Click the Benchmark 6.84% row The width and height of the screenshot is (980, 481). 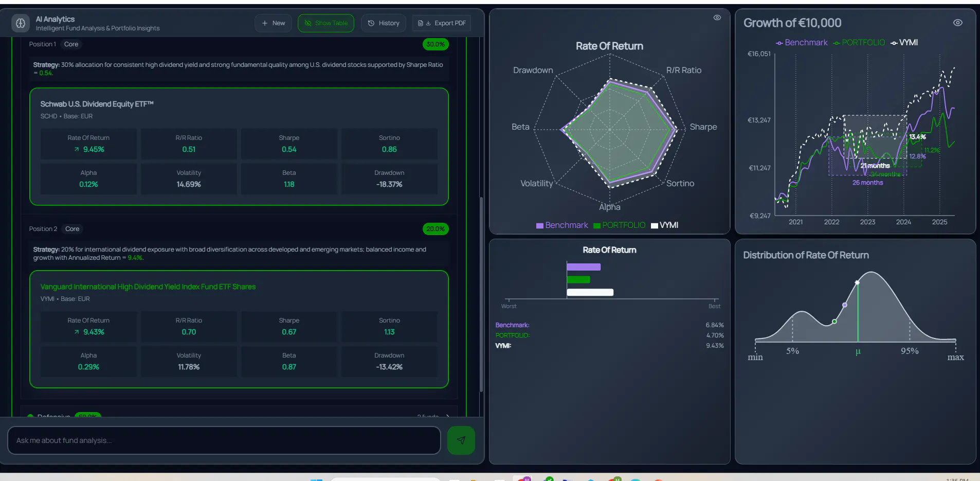coord(609,325)
